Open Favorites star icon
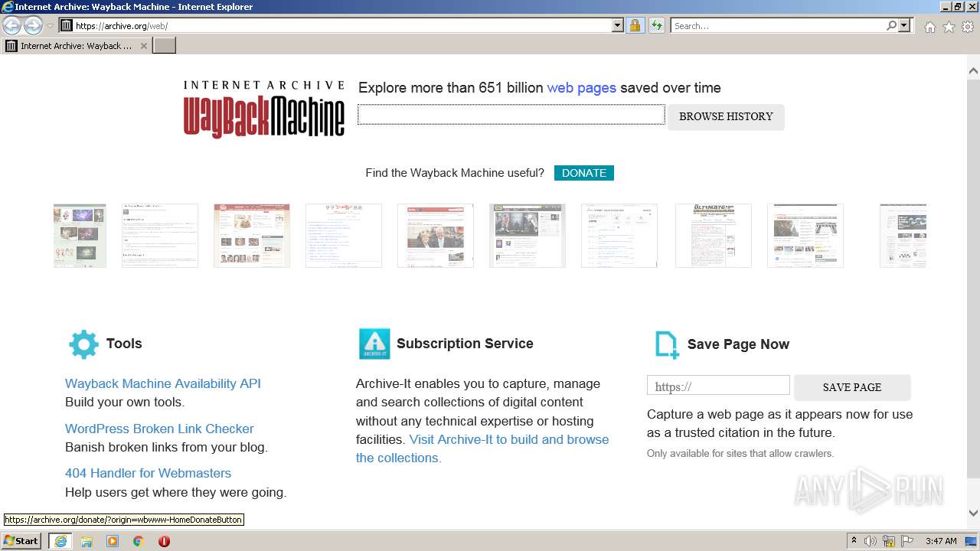980x551 pixels. point(949,27)
